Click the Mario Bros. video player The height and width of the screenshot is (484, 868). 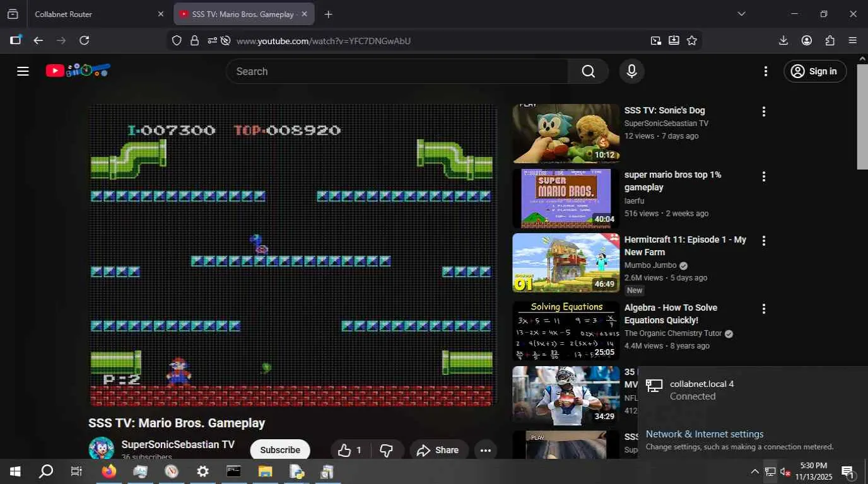click(x=293, y=255)
